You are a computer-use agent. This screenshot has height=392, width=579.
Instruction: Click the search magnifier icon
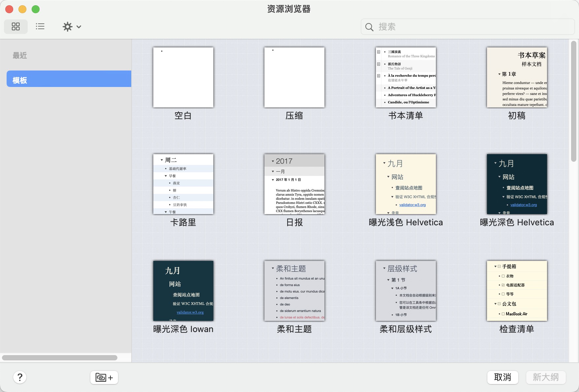coord(369,27)
